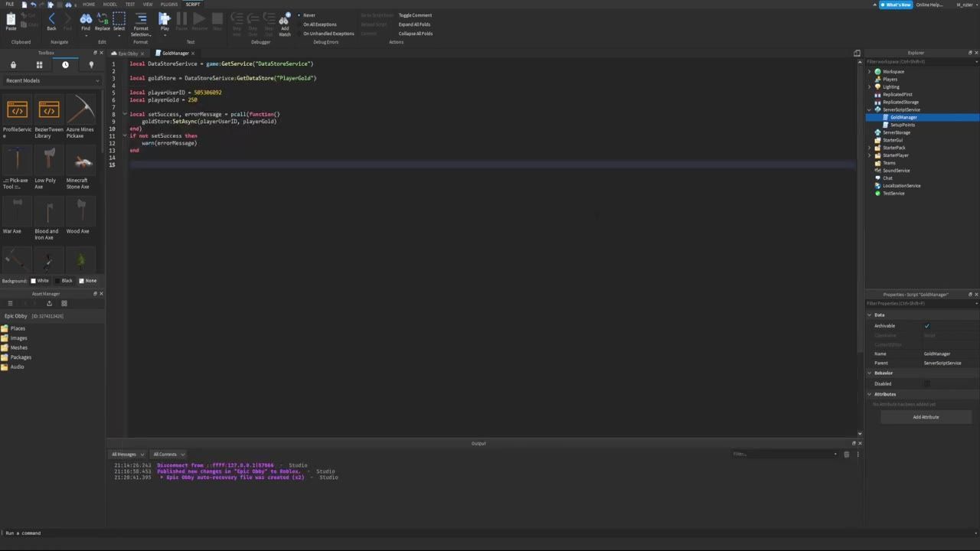This screenshot has width=980, height=551.
Task: Open Format Selection tool
Action: (141, 24)
